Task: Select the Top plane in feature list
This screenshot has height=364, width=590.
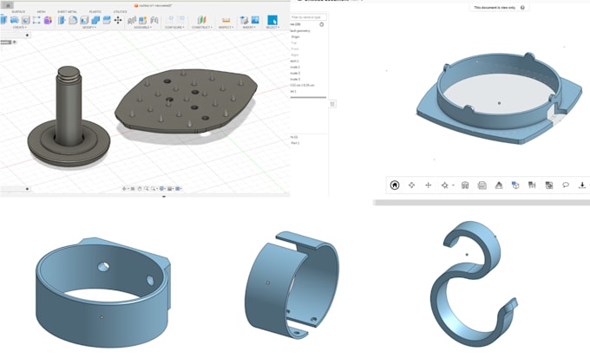Action: tap(294, 42)
